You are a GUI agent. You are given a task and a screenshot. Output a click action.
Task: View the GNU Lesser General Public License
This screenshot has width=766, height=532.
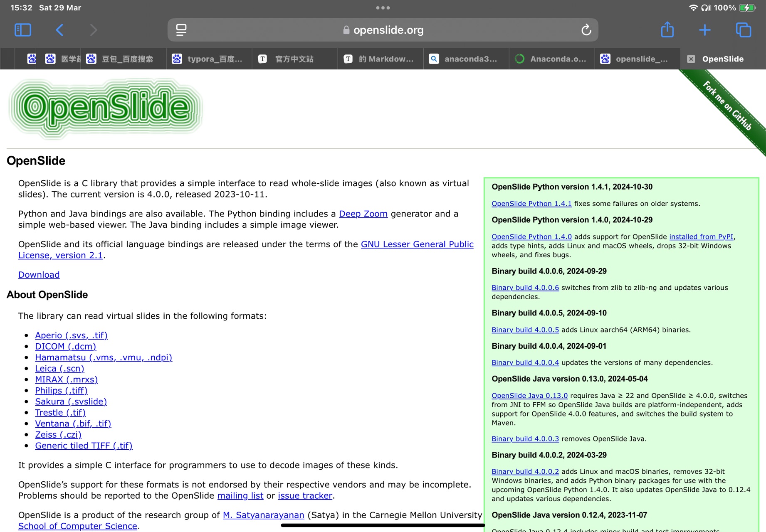pos(417,244)
